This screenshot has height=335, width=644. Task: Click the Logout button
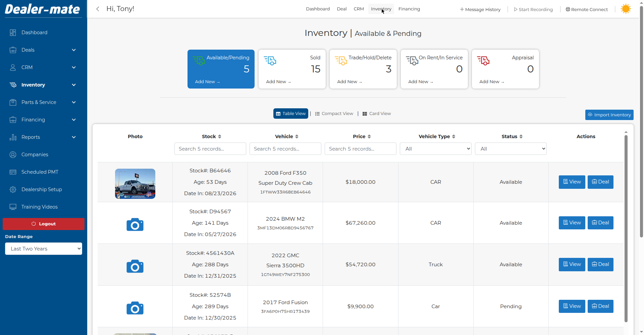pos(44,224)
